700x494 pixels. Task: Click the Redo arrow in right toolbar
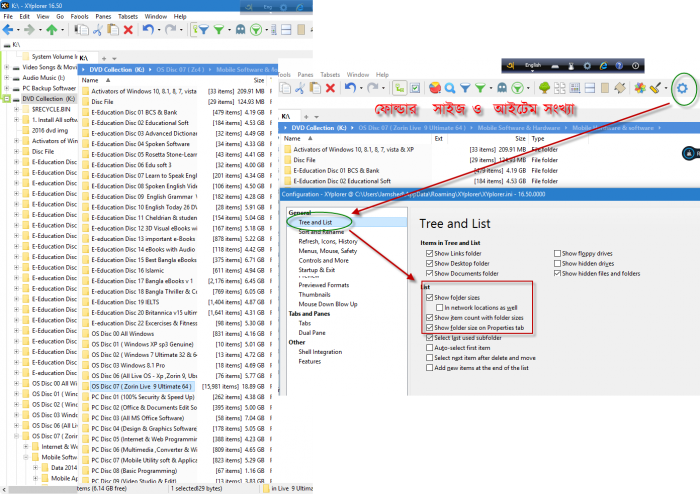pyautogui.click(x=372, y=88)
